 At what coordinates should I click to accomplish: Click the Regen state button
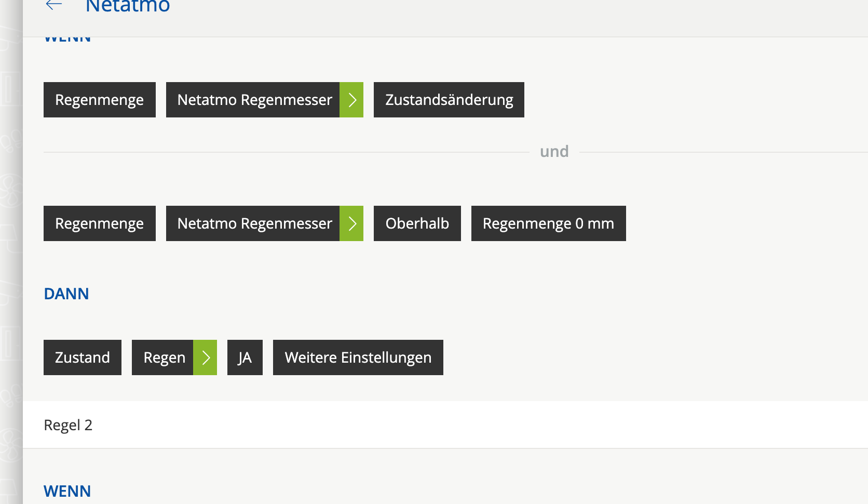[x=164, y=357]
